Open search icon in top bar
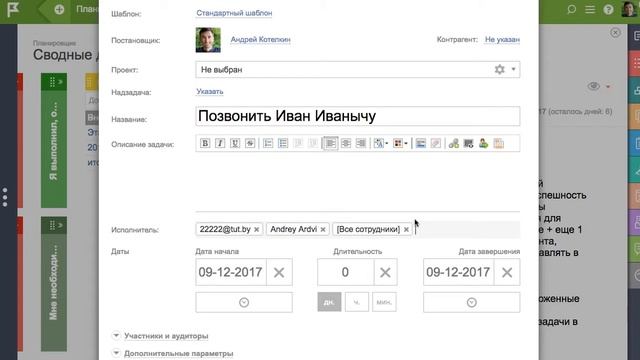 [x=571, y=9]
